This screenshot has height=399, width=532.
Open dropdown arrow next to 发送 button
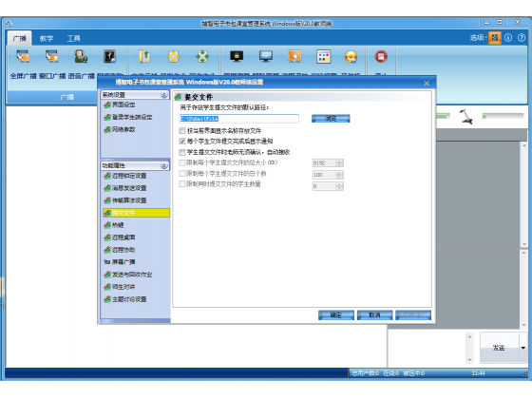click(x=522, y=348)
